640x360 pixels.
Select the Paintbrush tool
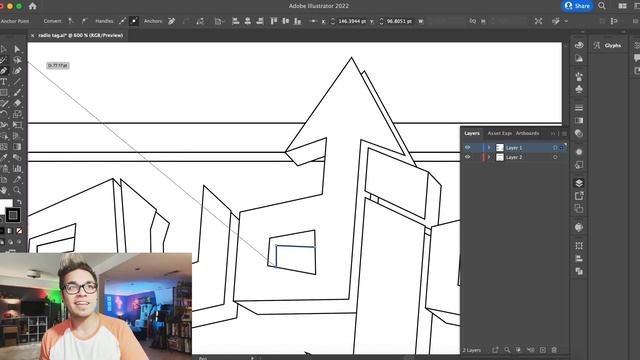[x=17, y=92]
